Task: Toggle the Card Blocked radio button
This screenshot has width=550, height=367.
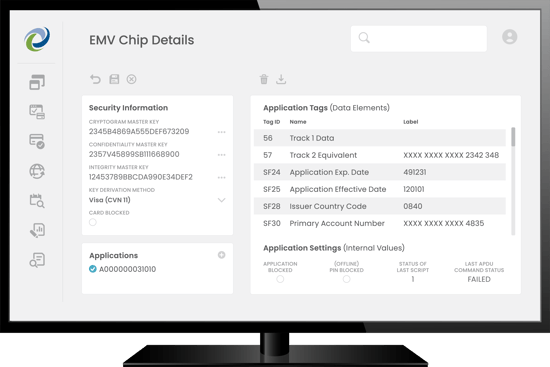Action: [x=93, y=222]
